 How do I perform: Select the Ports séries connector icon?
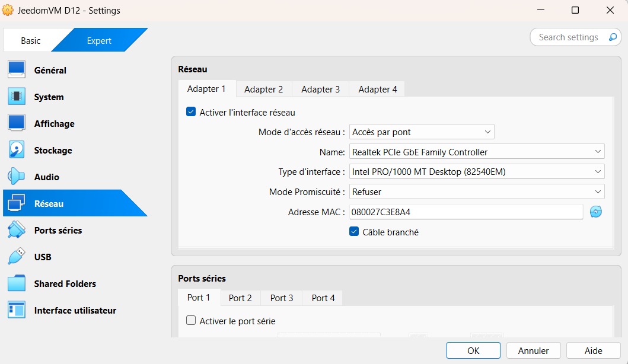17,230
